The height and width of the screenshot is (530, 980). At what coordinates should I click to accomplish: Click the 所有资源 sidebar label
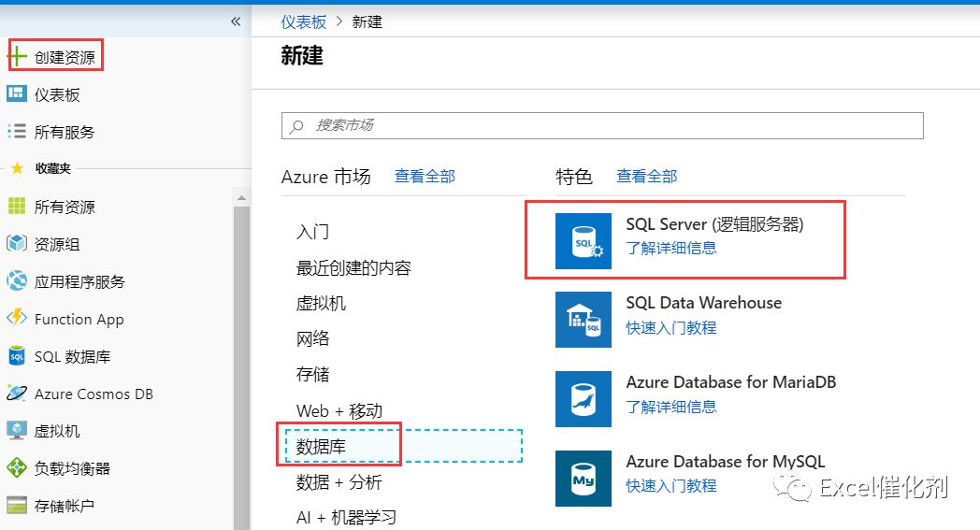(65, 207)
